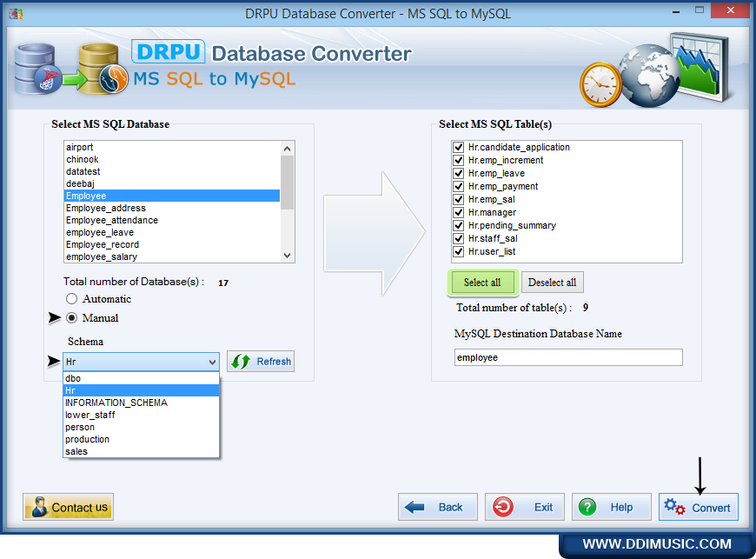Select employee_leave database
This screenshot has height=559, width=756.
click(x=172, y=232)
